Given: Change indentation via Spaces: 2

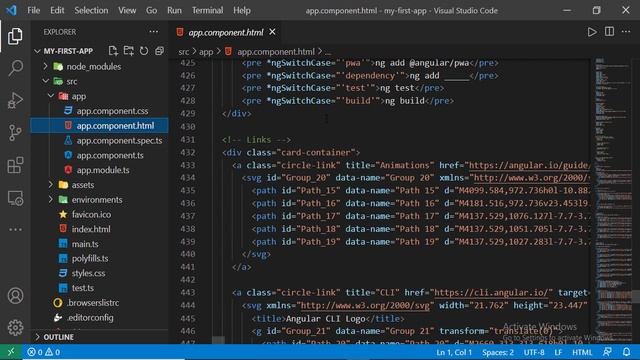Looking at the screenshot, I should [x=498, y=352].
